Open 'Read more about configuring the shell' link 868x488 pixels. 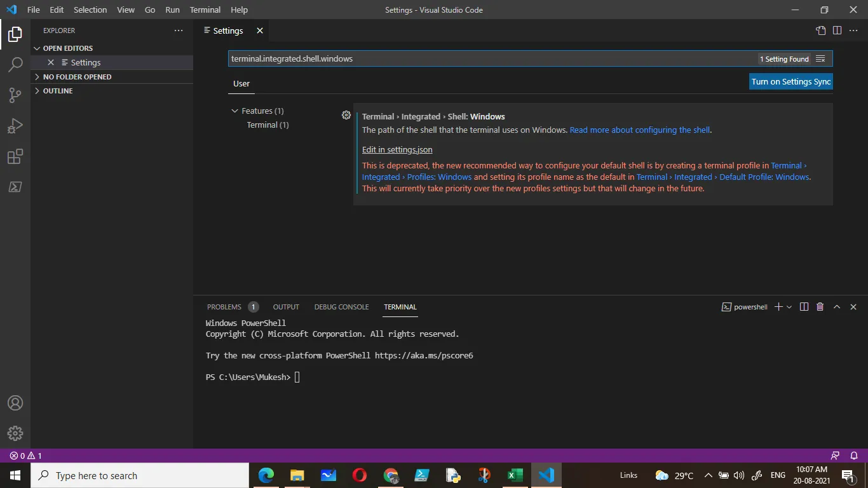coord(640,130)
